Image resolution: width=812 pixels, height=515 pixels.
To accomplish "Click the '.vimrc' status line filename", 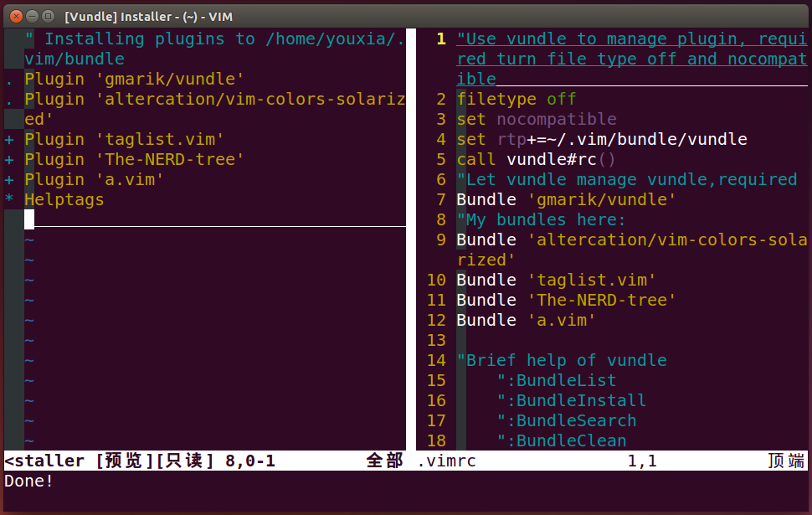I will tap(446, 461).
